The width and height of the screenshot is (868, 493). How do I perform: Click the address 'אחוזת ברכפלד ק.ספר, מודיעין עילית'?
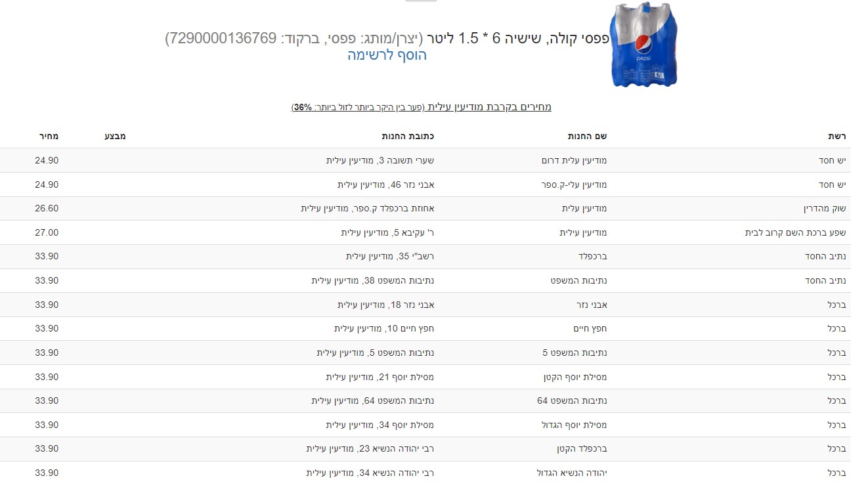click(x=368, y=209)
